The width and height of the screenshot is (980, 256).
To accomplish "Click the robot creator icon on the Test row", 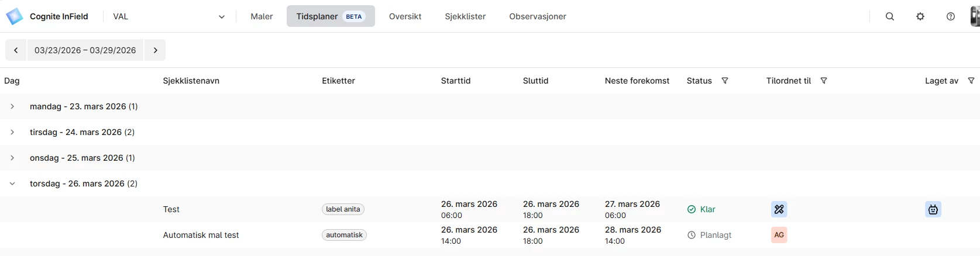I will point(933,209).
